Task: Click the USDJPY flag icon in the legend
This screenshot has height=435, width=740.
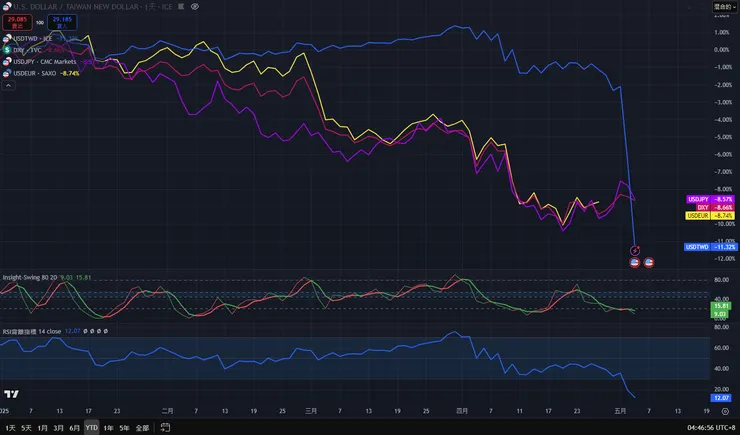Action: [7, 61]
